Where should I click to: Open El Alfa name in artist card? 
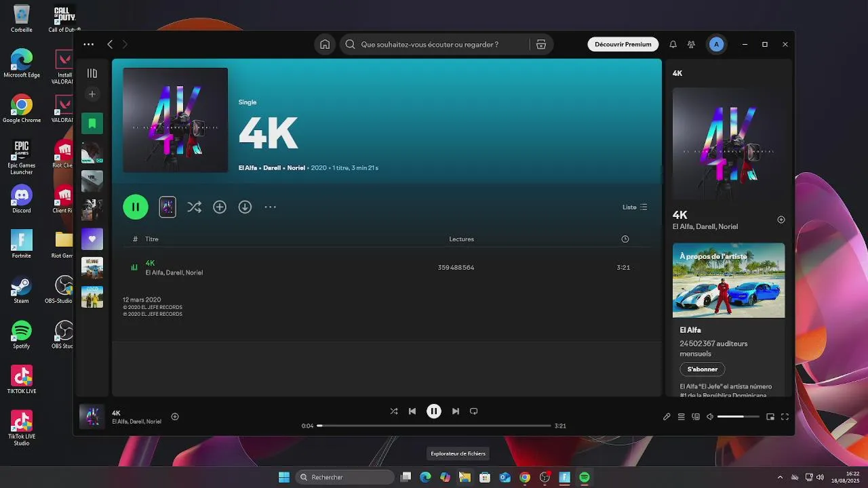pyautogui.click(x=690, y=330)
